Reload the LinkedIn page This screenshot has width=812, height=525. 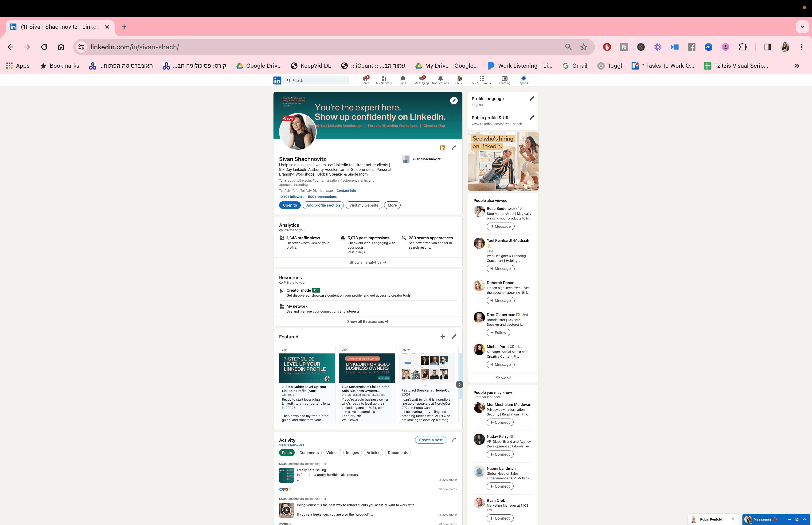(44, 47)
